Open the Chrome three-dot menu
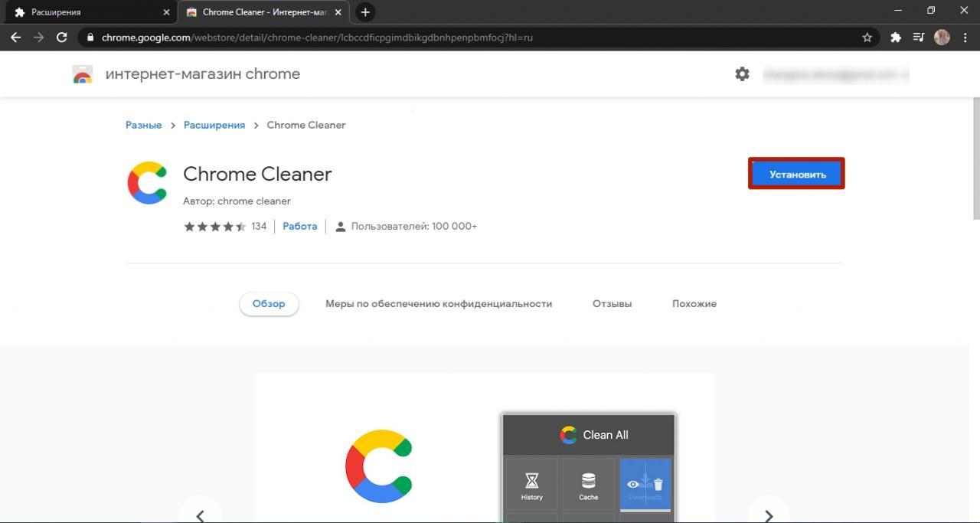The width and height of the screenshot is (980, 523). (x=965, y=37)
